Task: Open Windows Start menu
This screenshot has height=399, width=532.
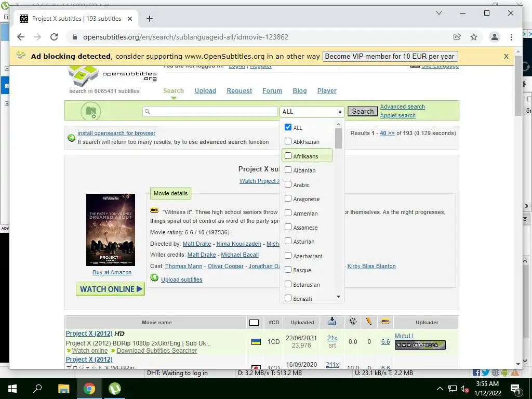Action: click(x=12, y=389)
